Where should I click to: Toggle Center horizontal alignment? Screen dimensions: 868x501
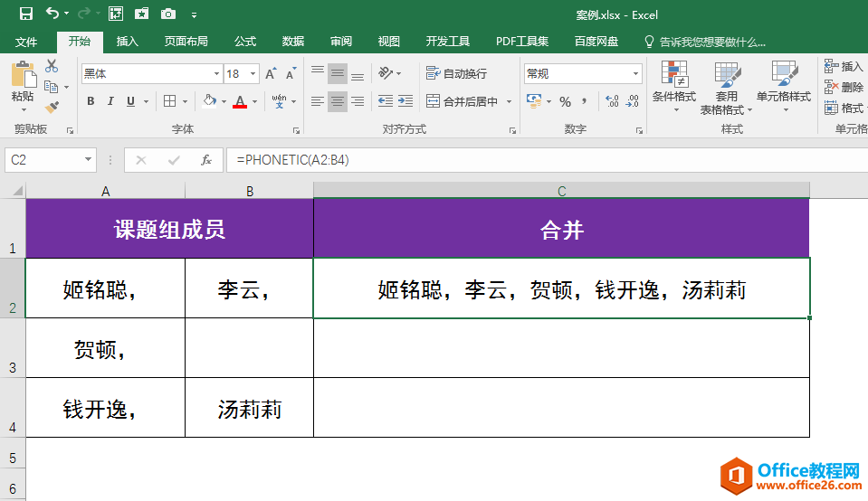337,101
